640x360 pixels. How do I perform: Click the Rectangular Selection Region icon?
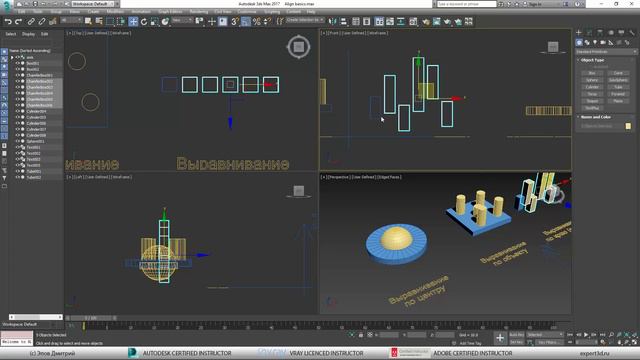pos(110,21)
